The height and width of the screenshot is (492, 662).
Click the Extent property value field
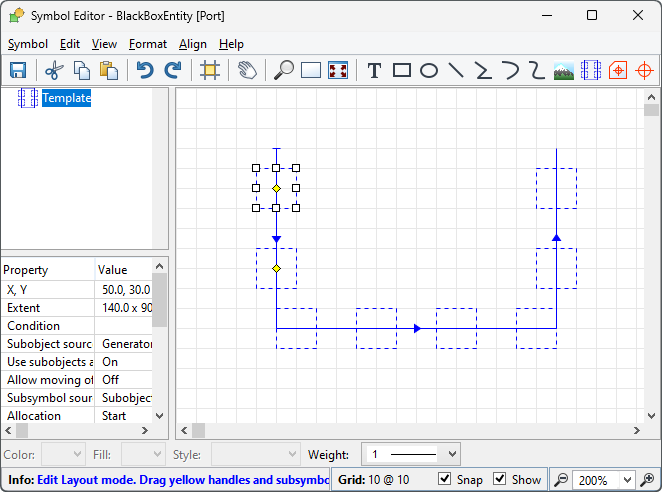127,307
